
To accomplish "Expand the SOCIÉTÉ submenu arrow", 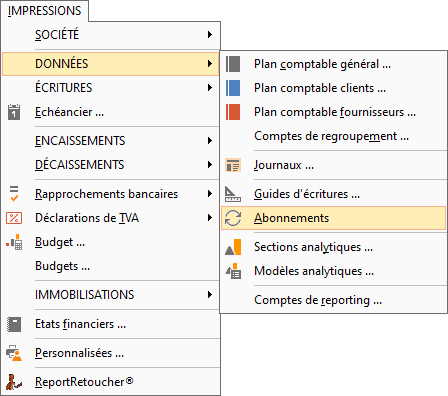I will point(210,34).
